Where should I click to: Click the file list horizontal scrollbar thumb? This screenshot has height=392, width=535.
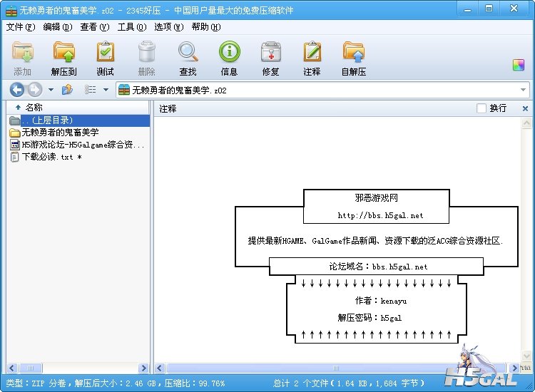pos(31,368)
